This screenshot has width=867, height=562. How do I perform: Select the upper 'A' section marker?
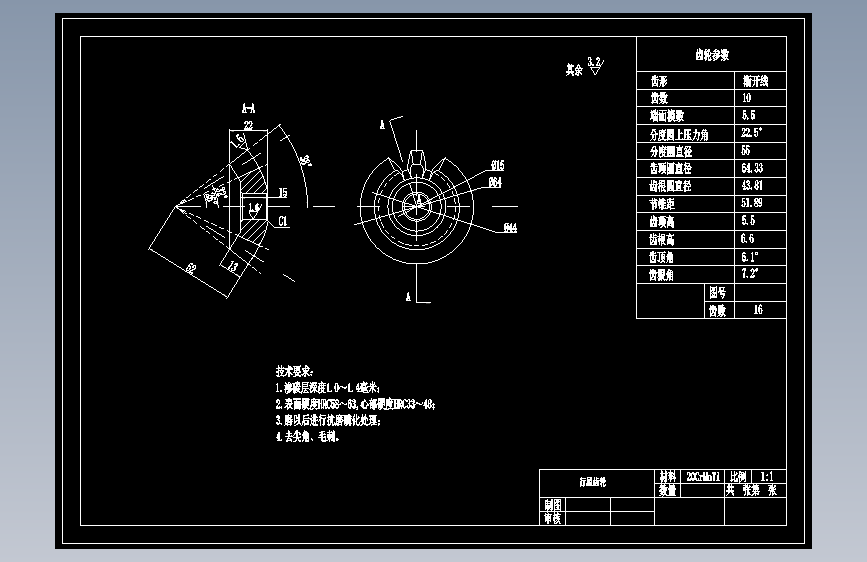point(382,125)
